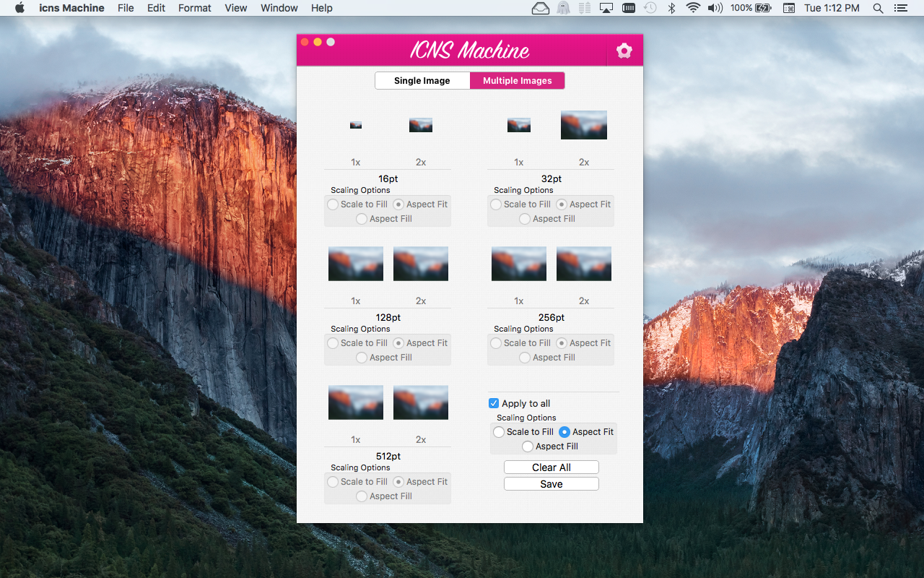Viewport: 924px width, 578px height.
Task: Switch to the Single Image tab
Action: (x=422, y=80)
